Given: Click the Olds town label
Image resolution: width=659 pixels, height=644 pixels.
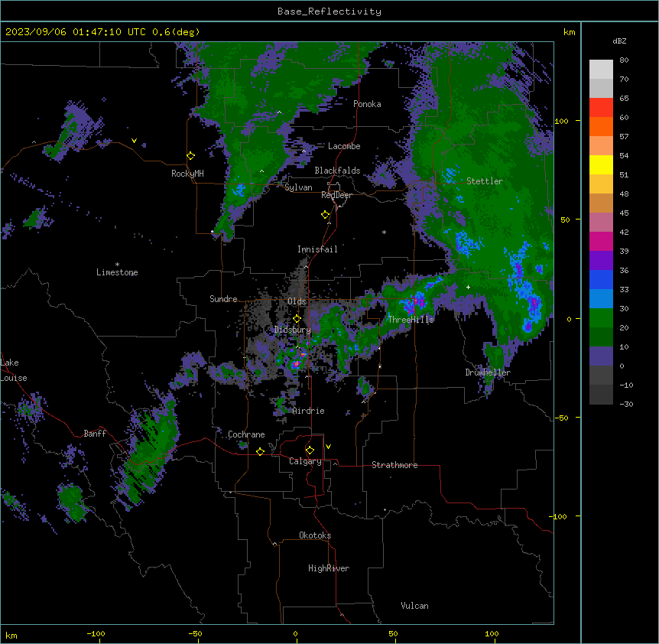Looking at the screenshot, I should [297, 301].
